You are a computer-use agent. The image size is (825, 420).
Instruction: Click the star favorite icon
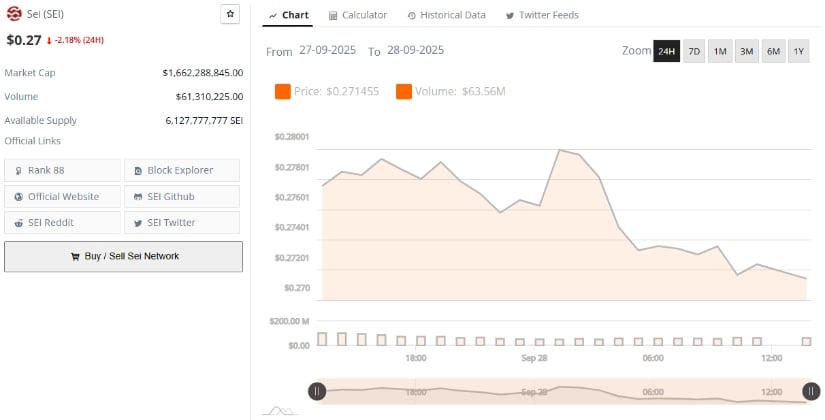(230, 14)
